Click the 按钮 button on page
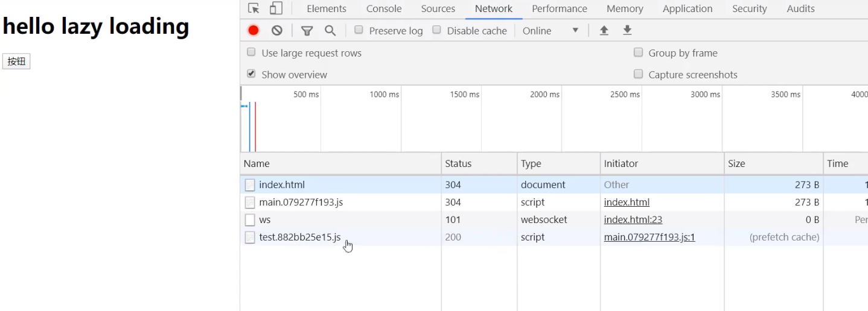The width and height of the screenshot is (868, 311). tap(16, 61)
